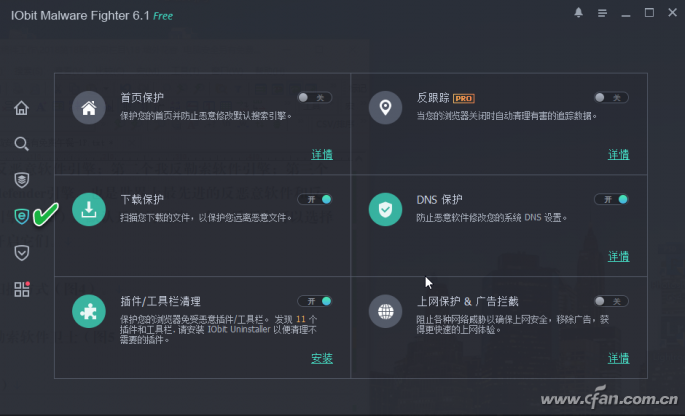Open the Action Center grid icon
685x416 pixels.
coord(21,289)
